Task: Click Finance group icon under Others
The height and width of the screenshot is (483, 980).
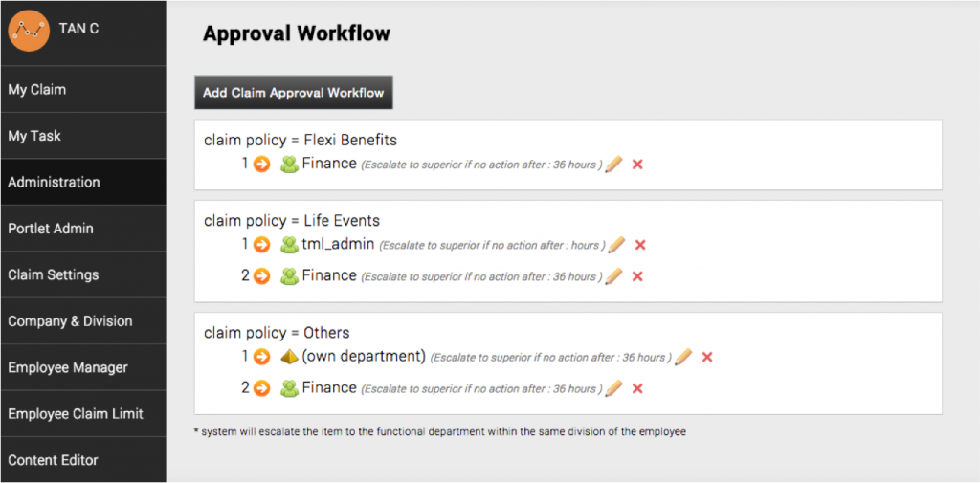Action: click(x=289, y=388)
